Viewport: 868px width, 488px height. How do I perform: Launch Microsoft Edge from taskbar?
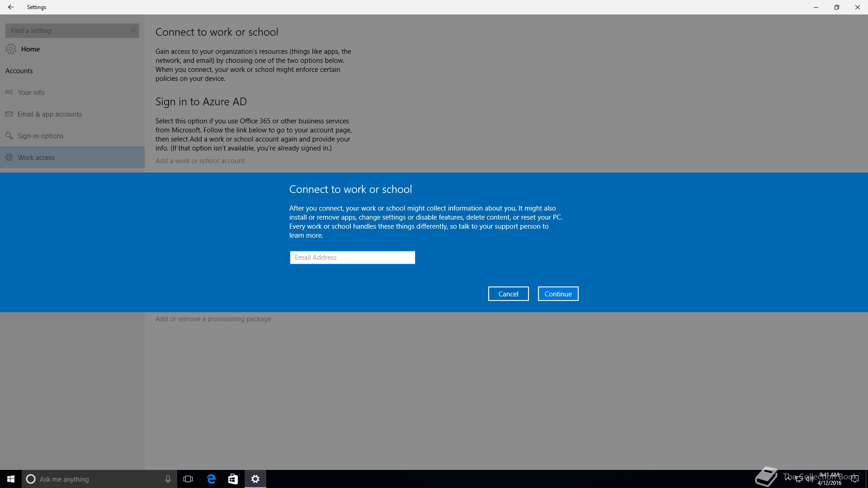211,479
